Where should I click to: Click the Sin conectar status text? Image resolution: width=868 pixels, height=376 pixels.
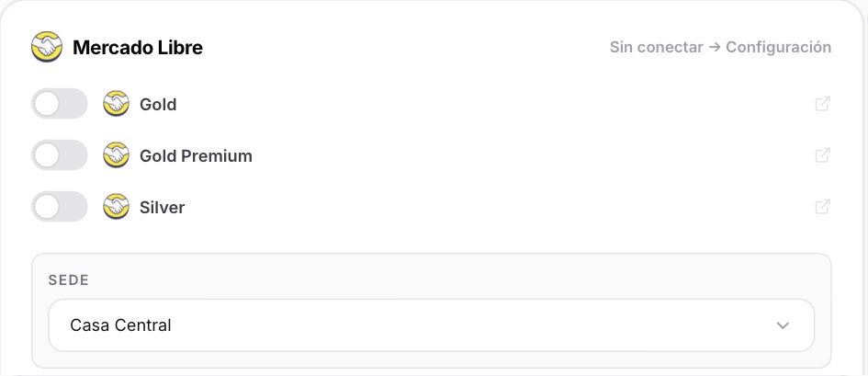pyautogui.click(x=657, y=47)
